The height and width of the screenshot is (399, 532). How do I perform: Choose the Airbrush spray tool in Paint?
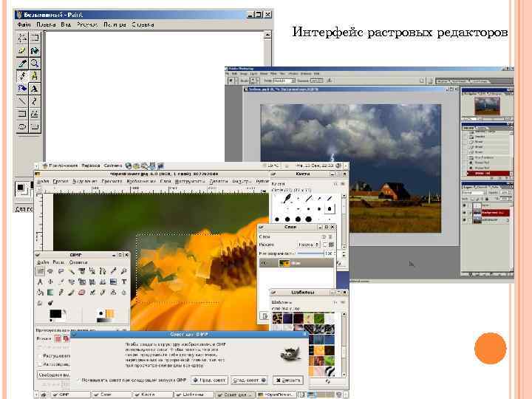pyautogui.click(x=22, y=89)
